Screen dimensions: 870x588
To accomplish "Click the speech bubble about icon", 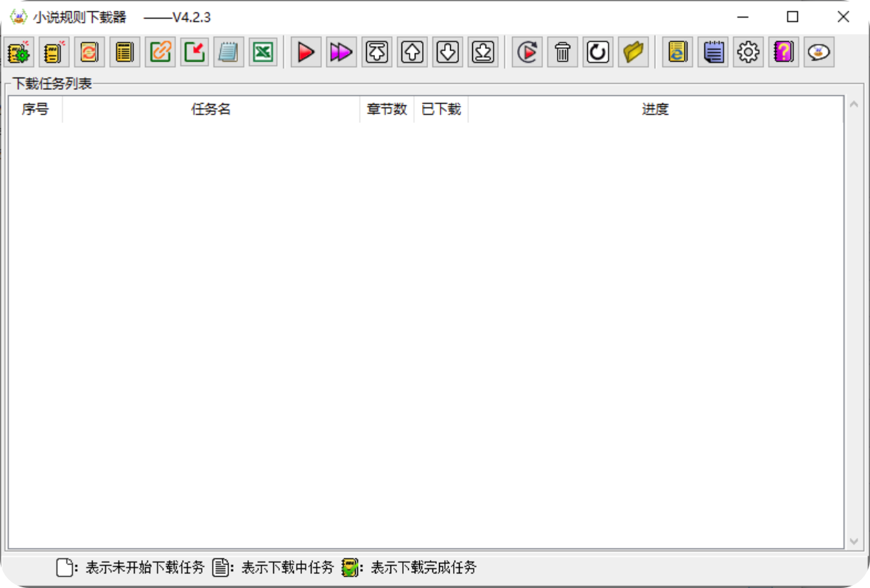I will (x=819, y=52).
